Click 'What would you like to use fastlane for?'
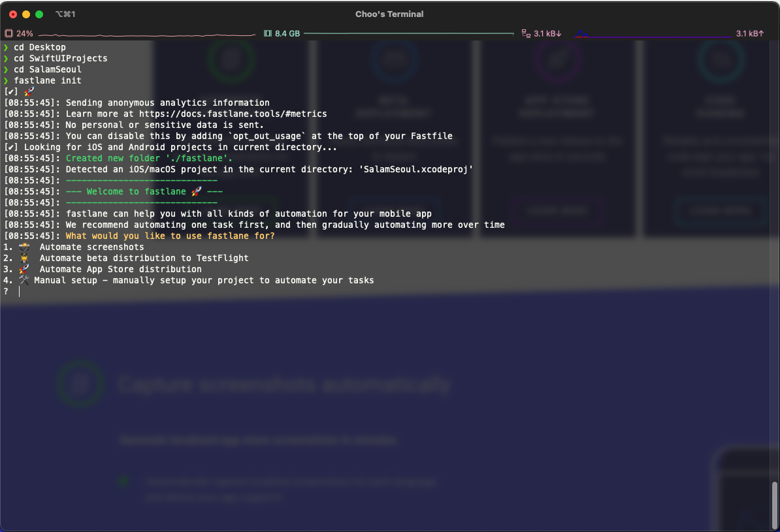 point(170,236)
